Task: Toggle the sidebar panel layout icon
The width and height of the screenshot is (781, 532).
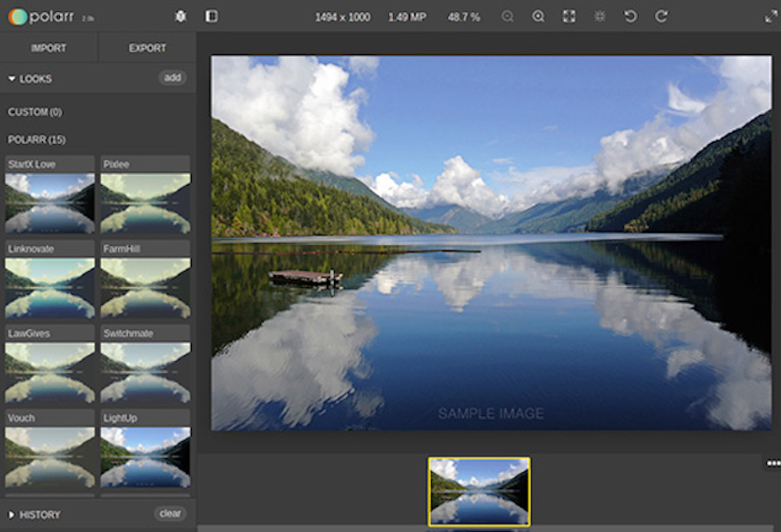Action: pos(211,16)
